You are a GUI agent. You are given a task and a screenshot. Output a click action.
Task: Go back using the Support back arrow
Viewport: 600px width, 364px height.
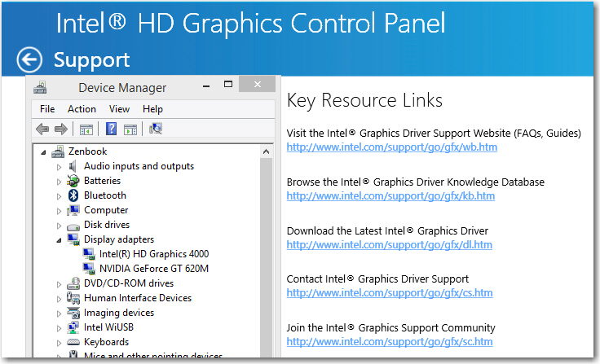tap(29, 60)
